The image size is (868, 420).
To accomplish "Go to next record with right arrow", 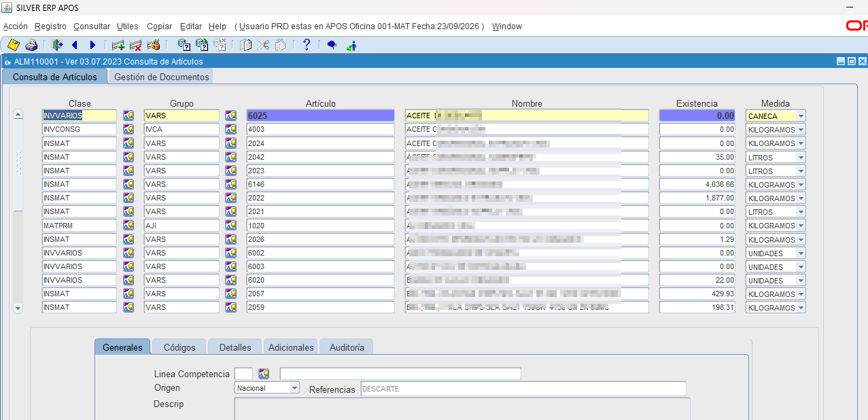I will pyautogui.click(x=92, y=45).
